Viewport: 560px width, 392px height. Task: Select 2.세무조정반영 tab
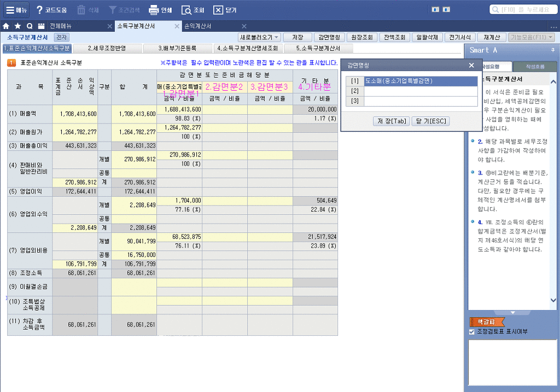point(107,48)
